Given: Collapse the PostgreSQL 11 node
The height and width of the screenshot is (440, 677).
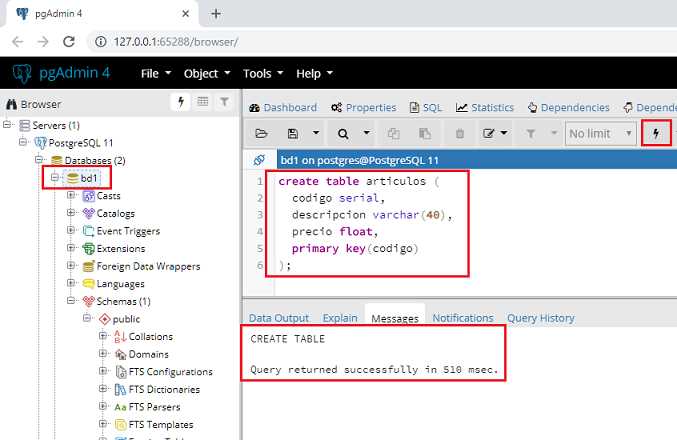Looking at the screenshot, I should coord(22,142).
